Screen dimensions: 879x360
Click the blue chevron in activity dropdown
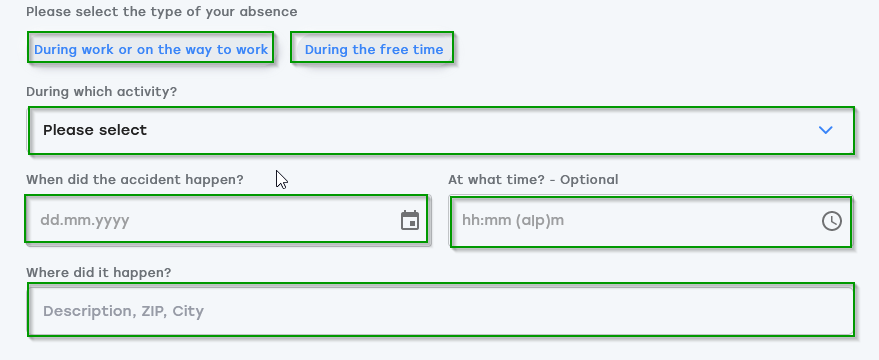pyautogui.click(x=825, y=130)
